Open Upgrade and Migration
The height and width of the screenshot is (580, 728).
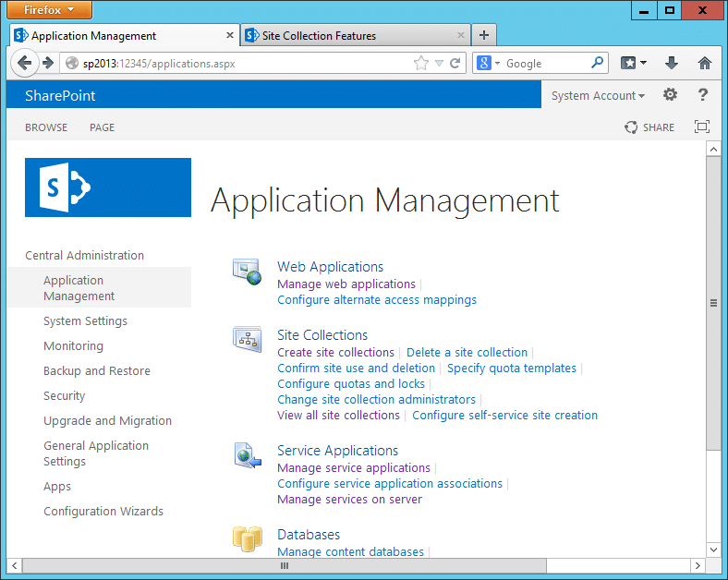click(x=108, y=421)
